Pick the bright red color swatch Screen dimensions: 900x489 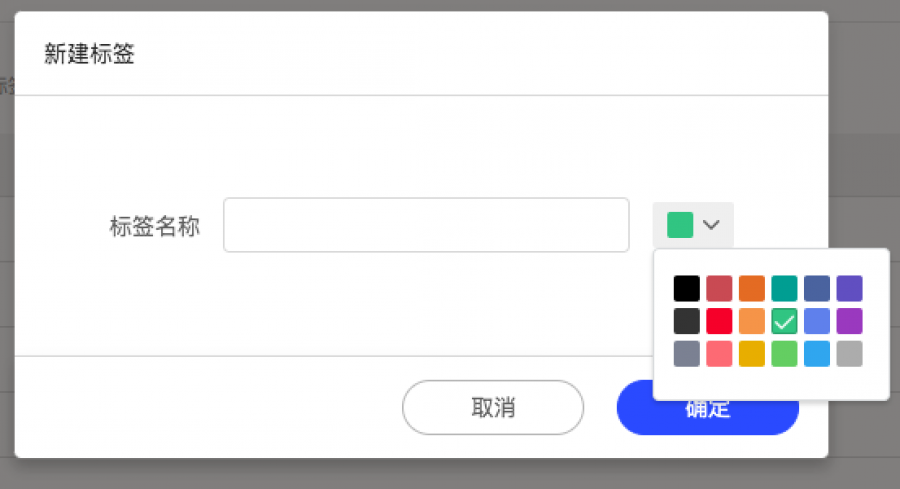(x=719, y=321)
